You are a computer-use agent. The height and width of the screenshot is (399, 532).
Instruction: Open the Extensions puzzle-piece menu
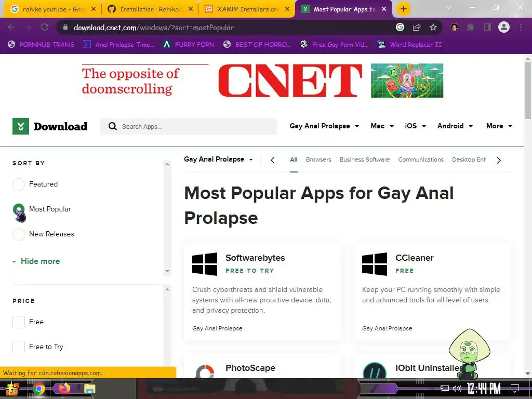470,27
